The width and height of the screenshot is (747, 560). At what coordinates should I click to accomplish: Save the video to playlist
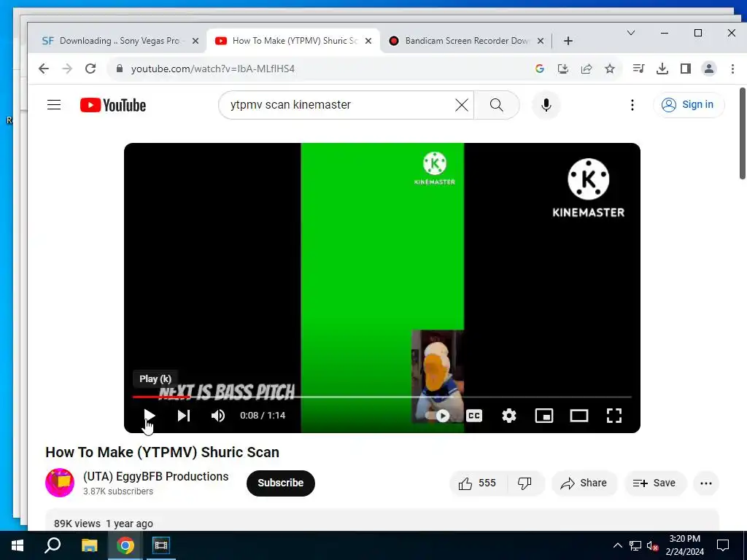(654, 483)
